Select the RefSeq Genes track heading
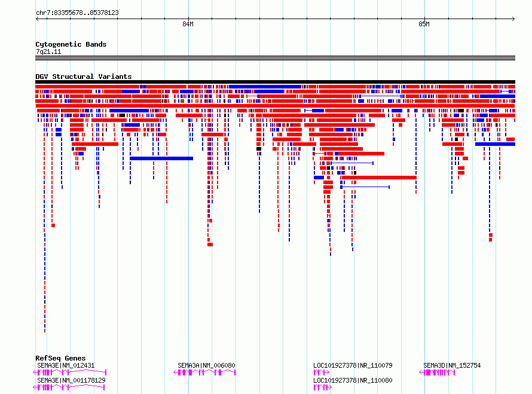Image resolution: width=532 pixels, height=394 pixels. (60, 358)
